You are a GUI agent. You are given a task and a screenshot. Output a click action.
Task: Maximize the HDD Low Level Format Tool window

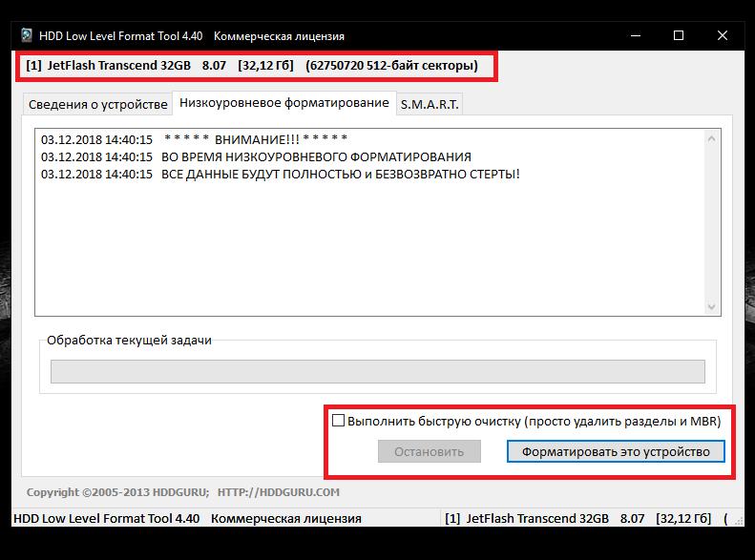pyautogui.click(x=679, y=35)
